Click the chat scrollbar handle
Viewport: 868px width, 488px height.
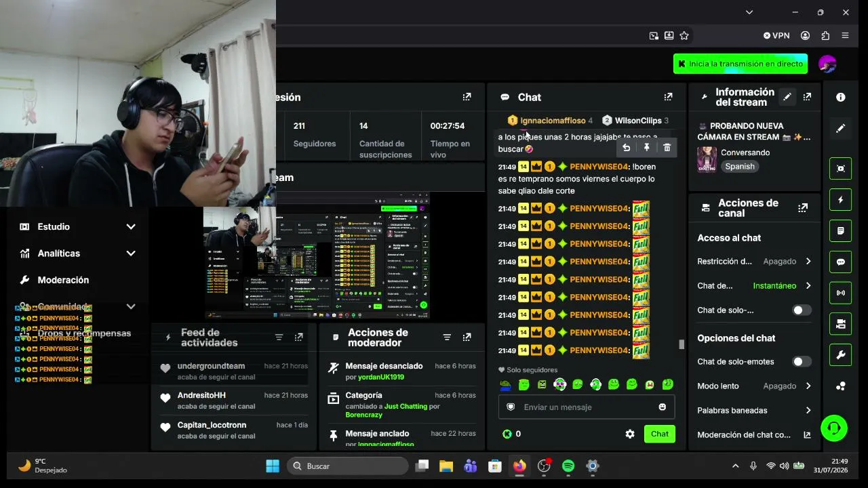point(682,344)
